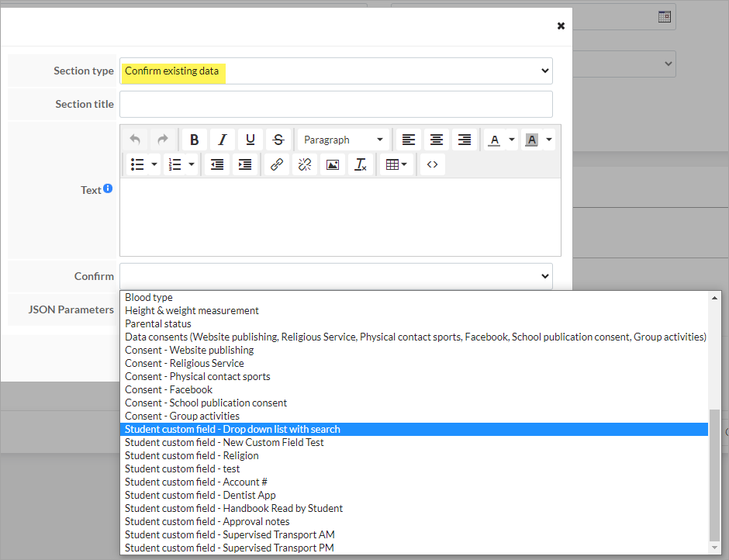The image size is (729, 560).
Task: Open the dropdown in the background page
Action: 624,64
